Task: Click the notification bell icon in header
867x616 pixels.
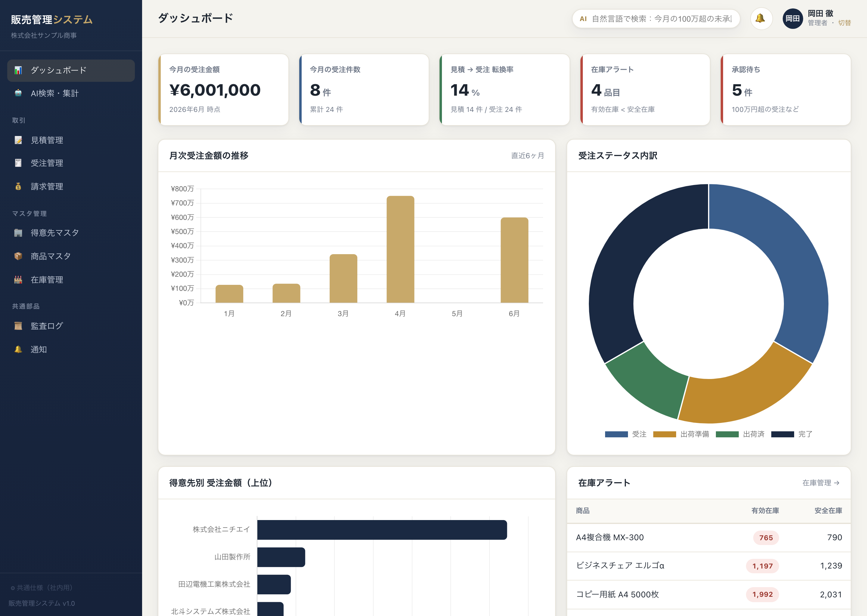Action: click(x=761, y=18)
